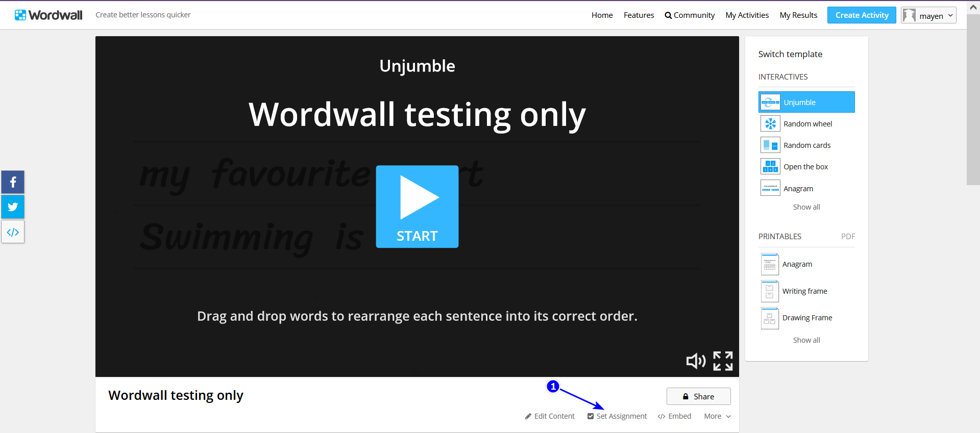
Task: Show all interactive templates
Action: (806, 207)
